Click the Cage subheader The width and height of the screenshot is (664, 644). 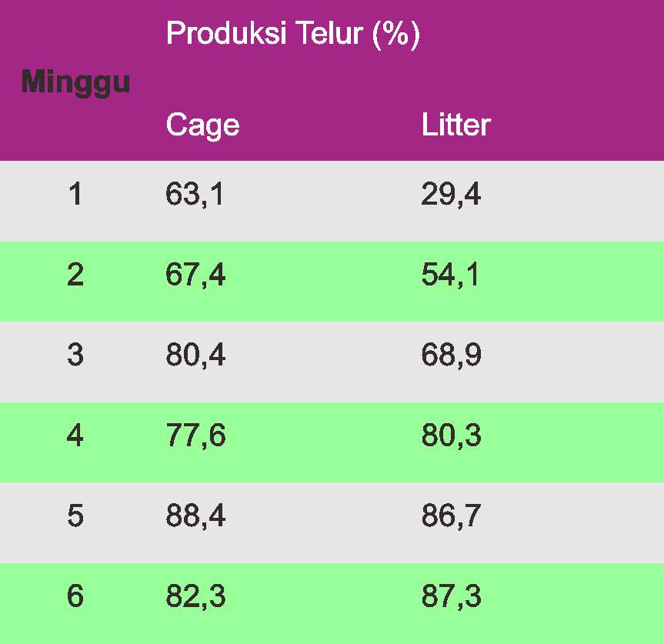[x=202, y=125]
